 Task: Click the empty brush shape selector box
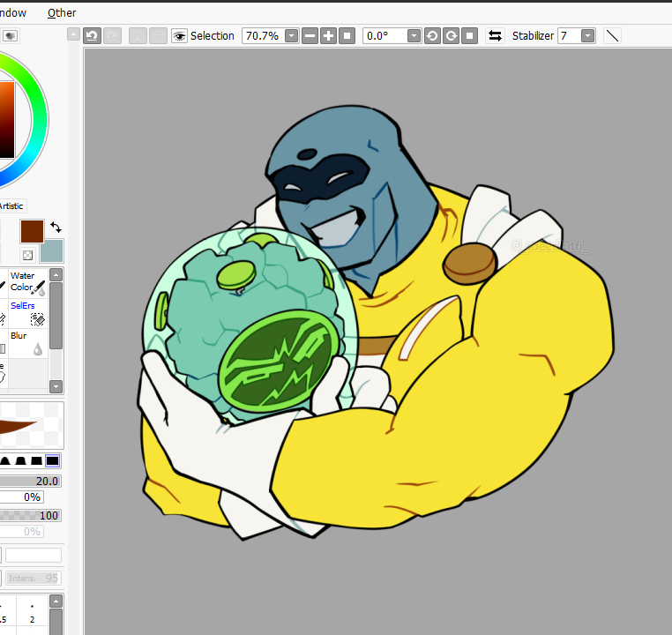coord(34,555)
